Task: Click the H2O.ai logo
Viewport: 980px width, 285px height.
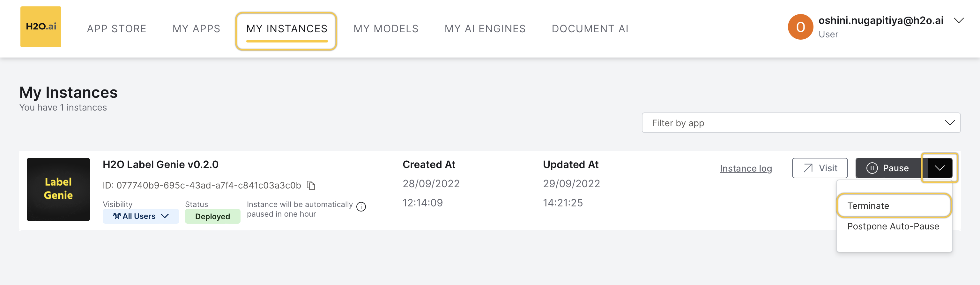Action: coord(41,27)
